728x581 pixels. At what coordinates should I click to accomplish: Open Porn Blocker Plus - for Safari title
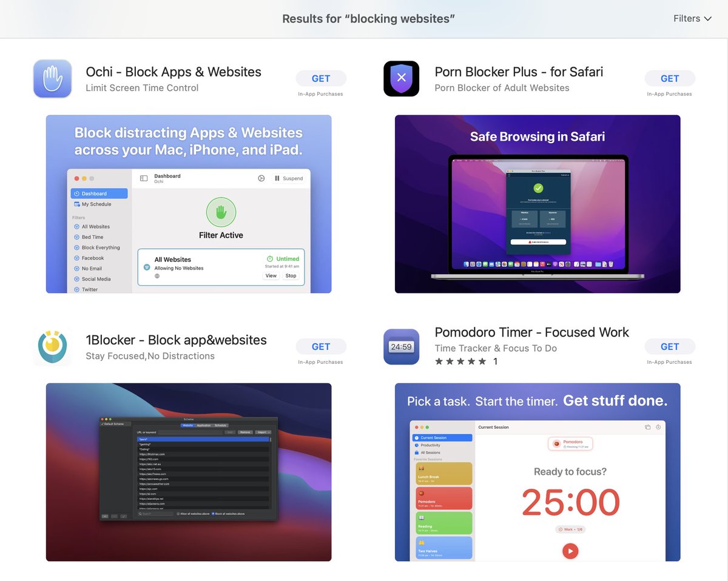pyautogui.click(x=519, y=72)
